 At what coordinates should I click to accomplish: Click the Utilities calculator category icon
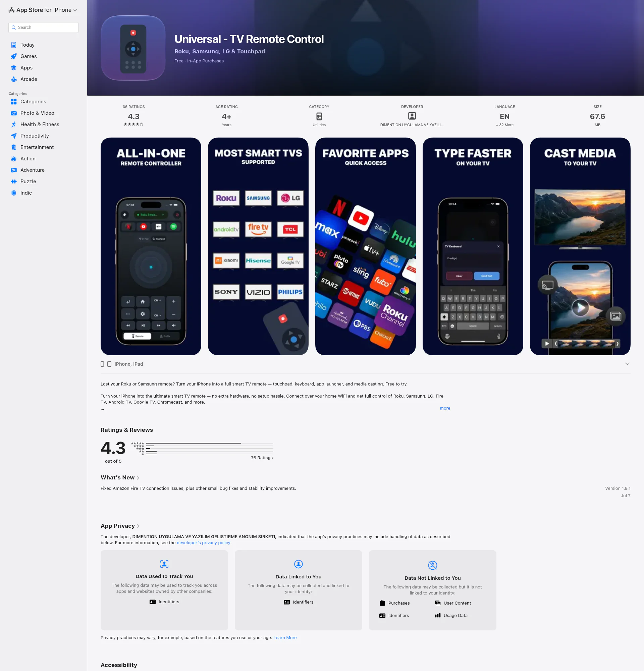click(x=319, y=116)
